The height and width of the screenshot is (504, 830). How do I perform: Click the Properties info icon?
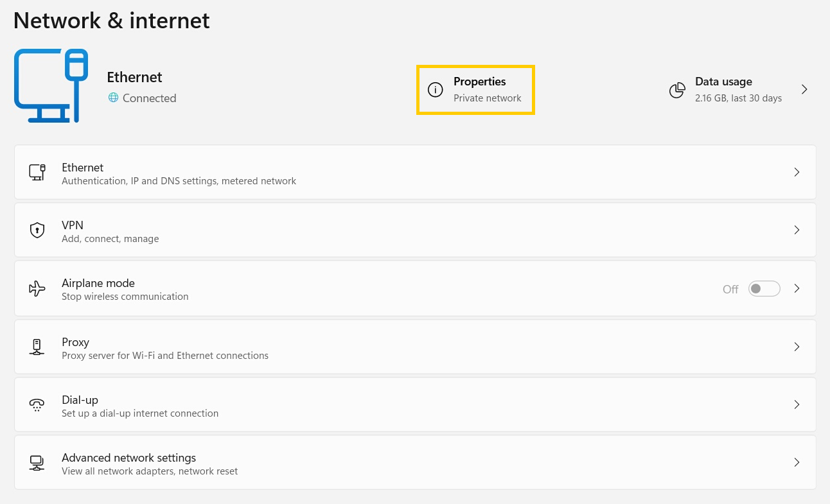click(x=436, y=90)
